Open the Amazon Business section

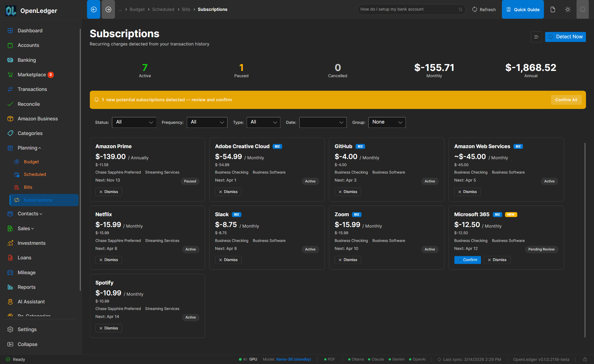[37, 118]
